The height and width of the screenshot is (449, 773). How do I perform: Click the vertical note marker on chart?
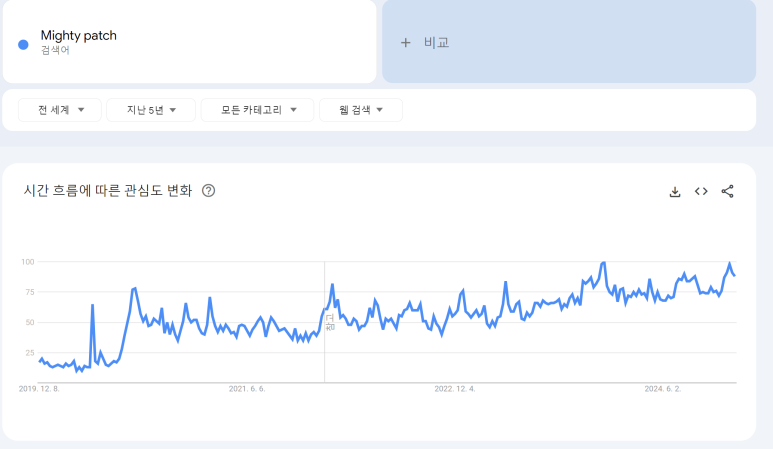tap(330, 322)
